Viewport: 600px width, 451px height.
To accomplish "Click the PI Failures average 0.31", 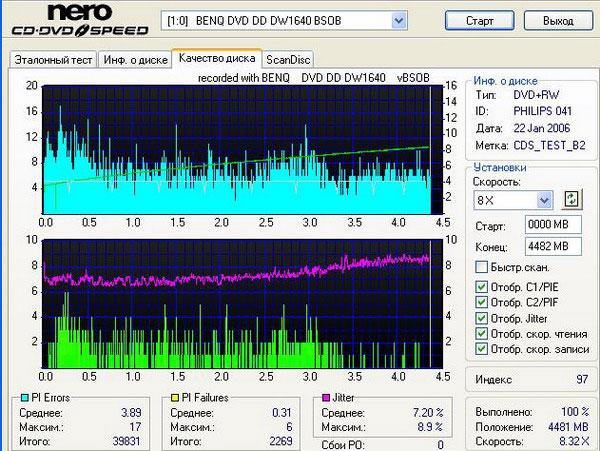I will [282, 413].
